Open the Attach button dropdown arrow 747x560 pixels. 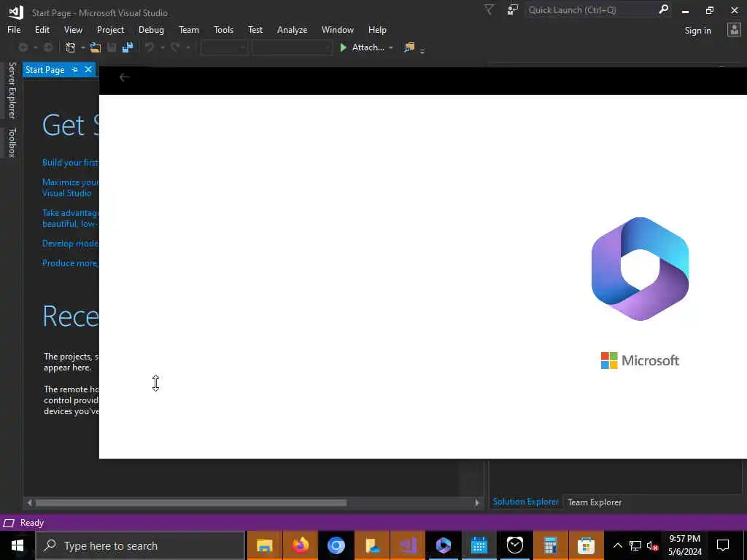click(391, 47)
